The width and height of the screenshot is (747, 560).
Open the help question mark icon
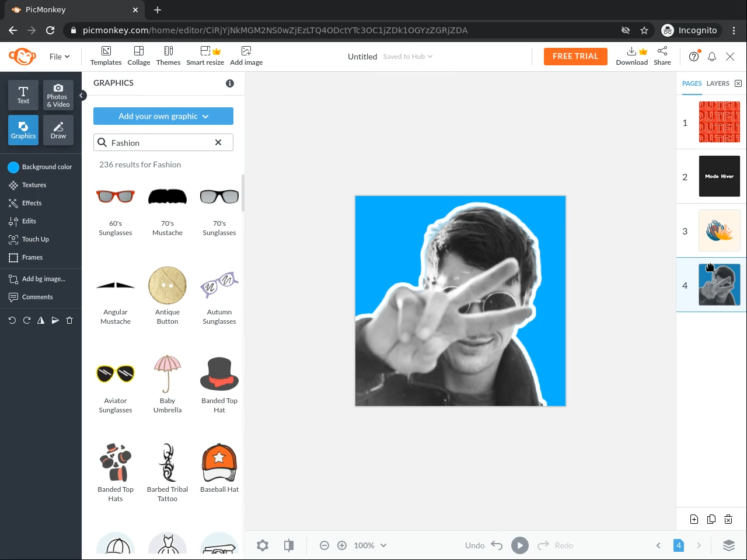694,57
